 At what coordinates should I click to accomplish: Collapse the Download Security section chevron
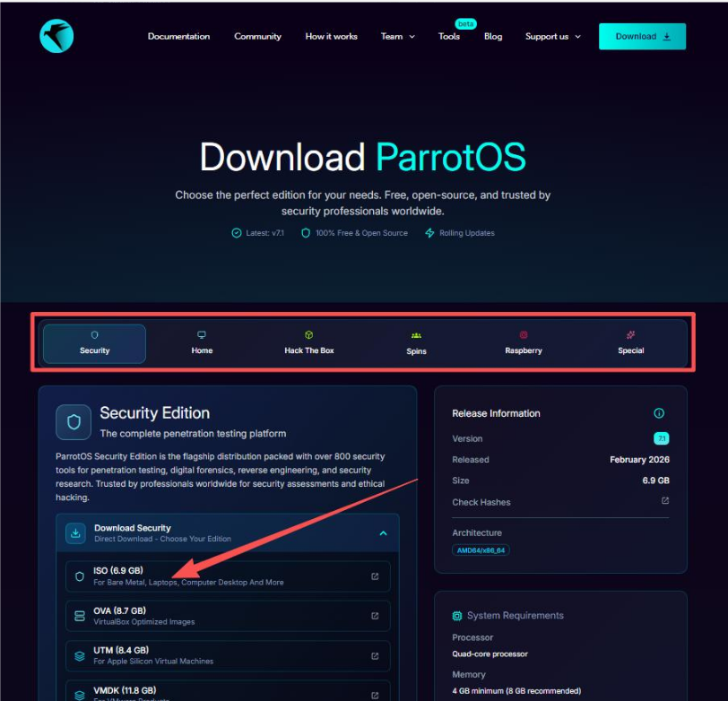(x=383, y=533)
